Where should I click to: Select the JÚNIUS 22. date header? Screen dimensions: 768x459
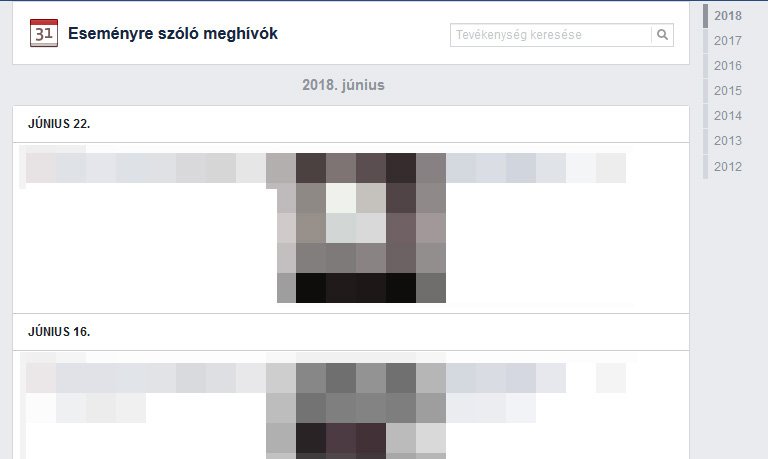[x=59, y=124]
